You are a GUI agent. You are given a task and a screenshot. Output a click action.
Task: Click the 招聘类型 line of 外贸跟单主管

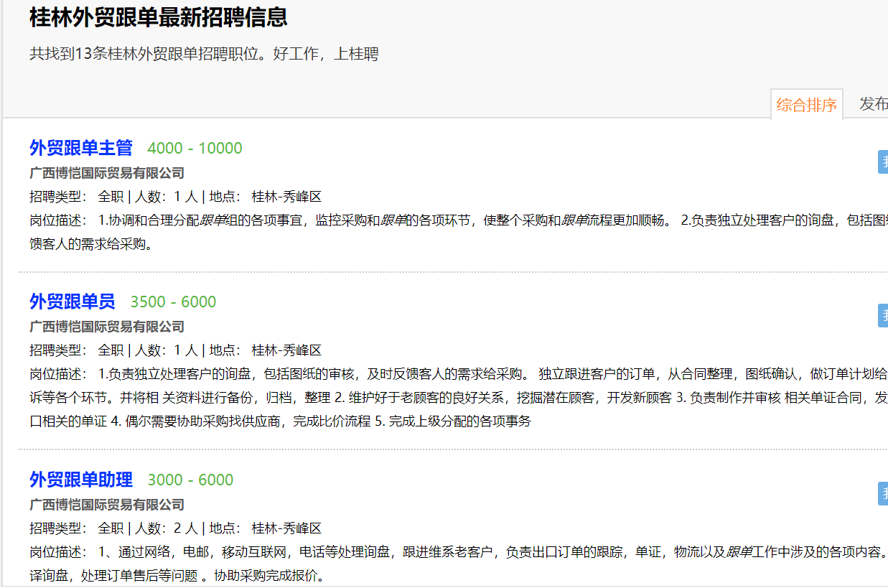pyautogui.click(x=175, y=197)
